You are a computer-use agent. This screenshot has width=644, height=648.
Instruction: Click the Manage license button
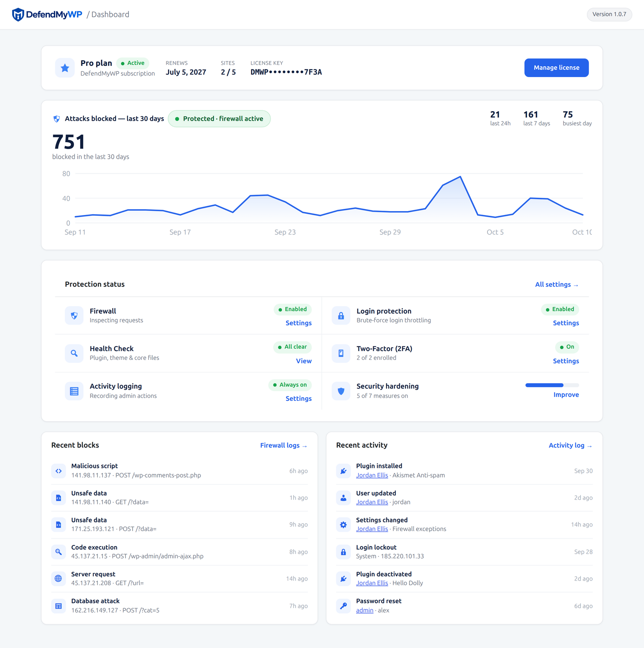(x=556, y=68)
